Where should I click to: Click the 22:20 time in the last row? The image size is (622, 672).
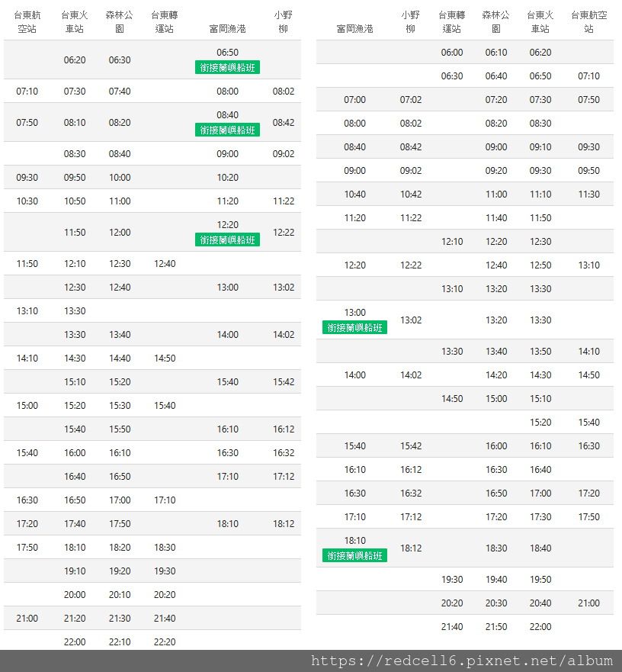[165, 642]
